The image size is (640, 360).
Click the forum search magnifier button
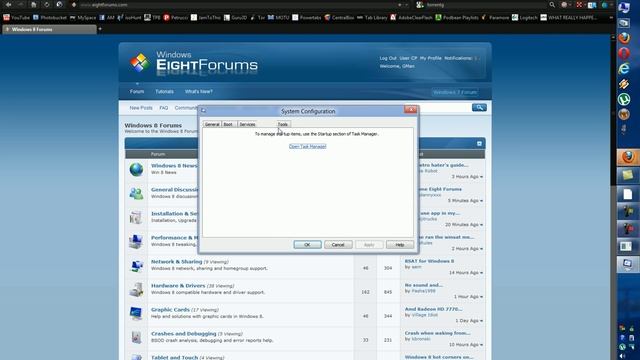(x=479, y=107)
